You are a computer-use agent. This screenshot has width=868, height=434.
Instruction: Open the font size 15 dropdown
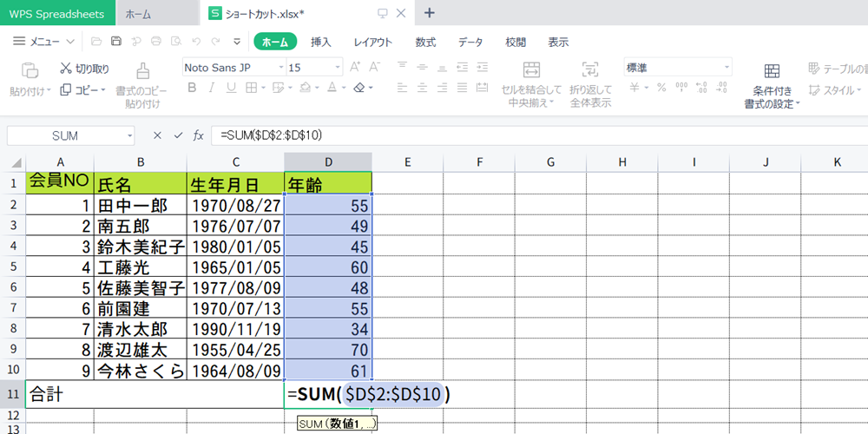(338, 68)
